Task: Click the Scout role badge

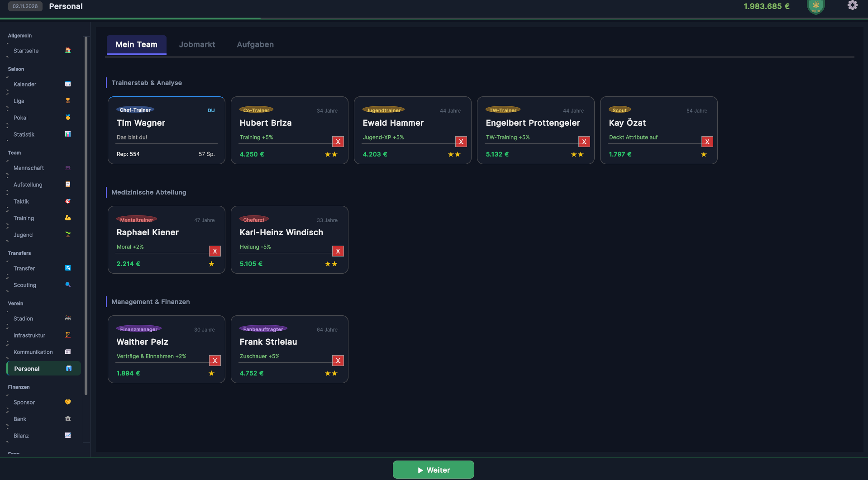Action: (x=620, y=110)
